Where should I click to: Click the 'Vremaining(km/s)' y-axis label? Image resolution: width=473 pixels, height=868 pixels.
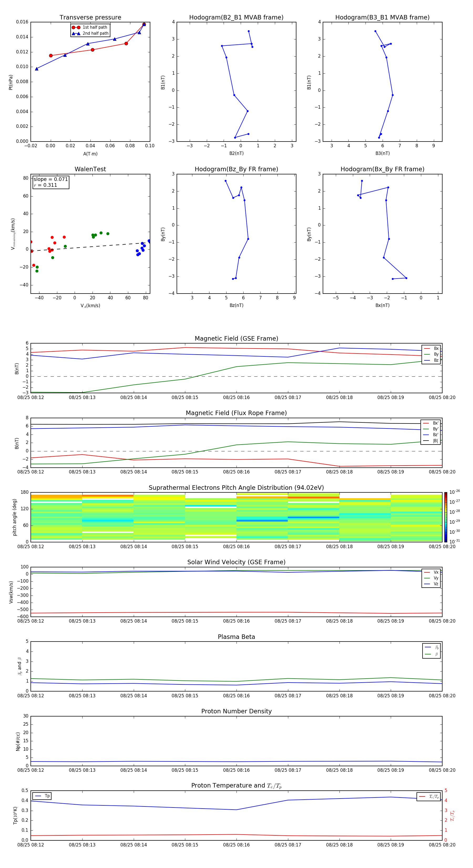pyautogui.click(x=13, y=234)
